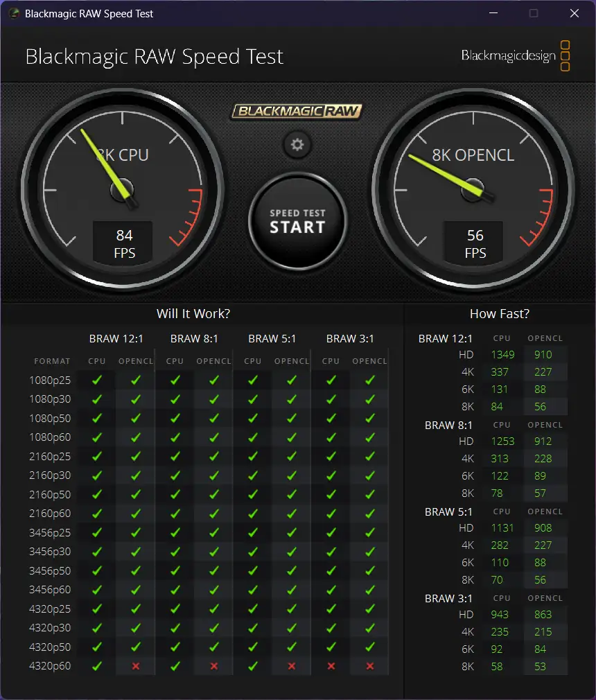This screenshot has width=596, height=700.
Task: Click red X for 4320p60 BRAW 3:1 CPU
Action: pyautogui.click(x=331, y=666)
